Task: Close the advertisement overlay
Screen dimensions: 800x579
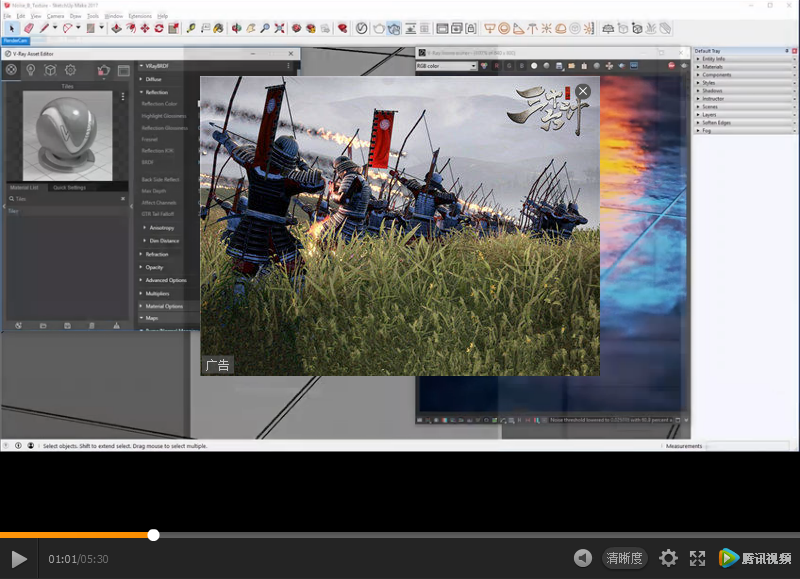Action: (583, 91)
